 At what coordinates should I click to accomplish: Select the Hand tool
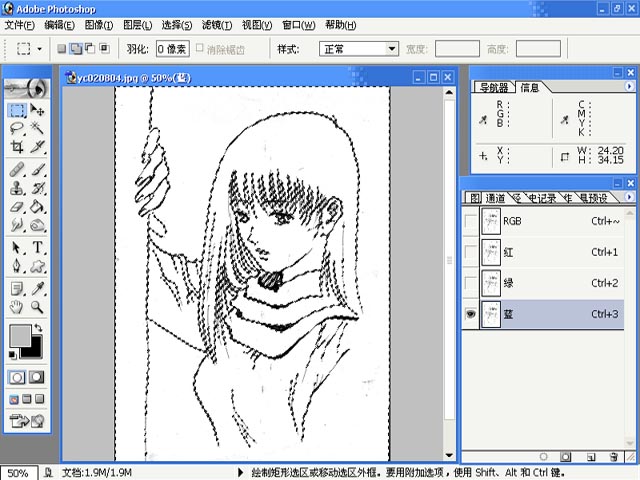(x=17, y=307)
